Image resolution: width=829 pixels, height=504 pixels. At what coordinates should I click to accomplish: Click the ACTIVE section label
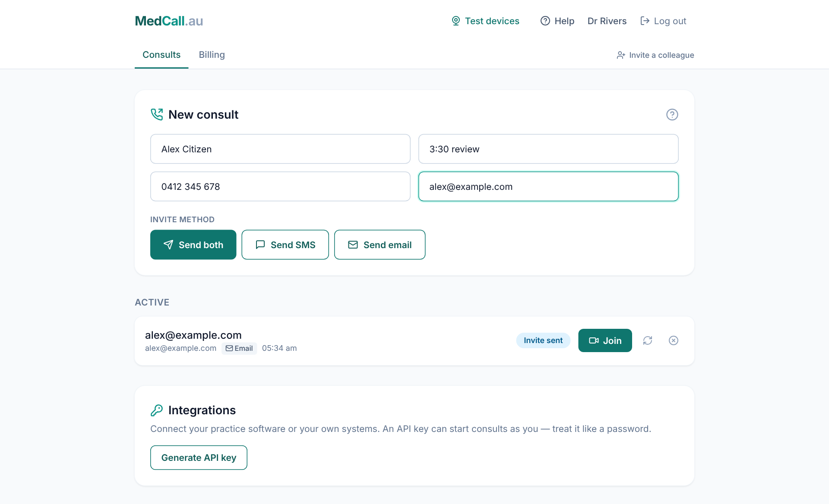(152, 302)
